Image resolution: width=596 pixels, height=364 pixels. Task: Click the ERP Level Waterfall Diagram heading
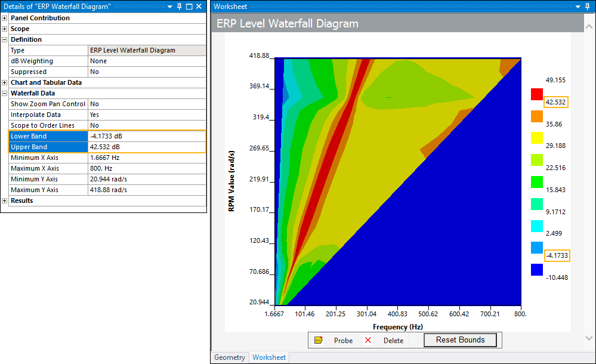tap(288, 24)
